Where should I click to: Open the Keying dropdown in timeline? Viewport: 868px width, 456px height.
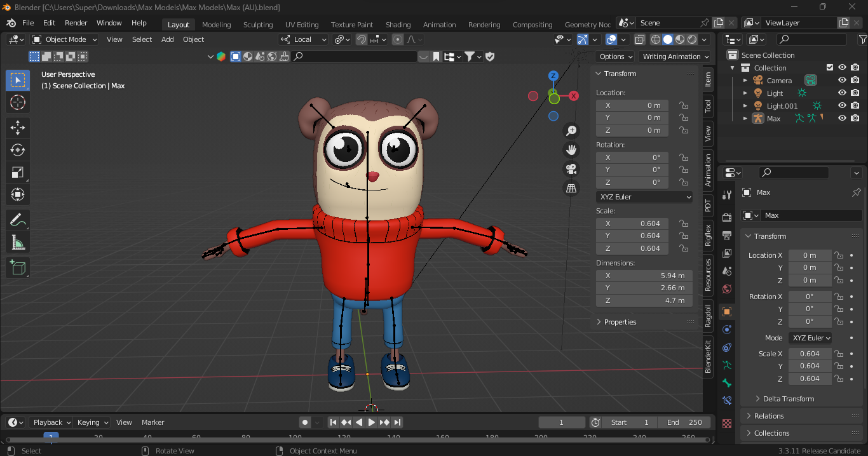(92, 422)
